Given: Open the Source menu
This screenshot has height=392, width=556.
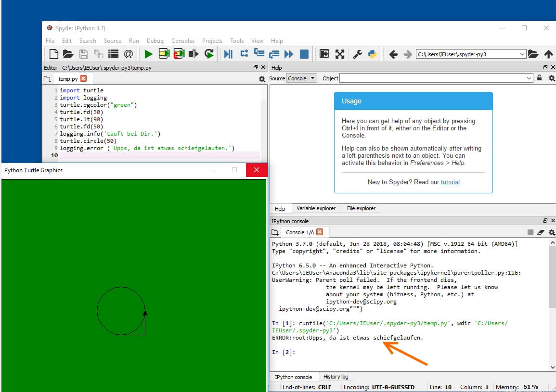Looking at the screenshot, I should 113,41.
